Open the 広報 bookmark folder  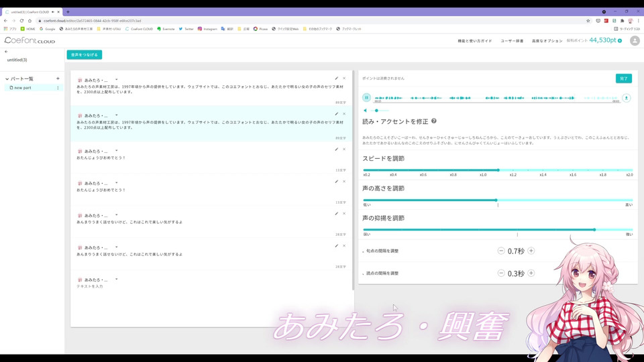coord(244,29)
